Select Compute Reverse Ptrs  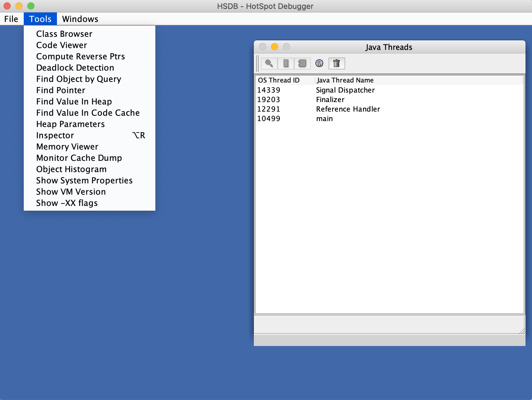click(90, 56)
